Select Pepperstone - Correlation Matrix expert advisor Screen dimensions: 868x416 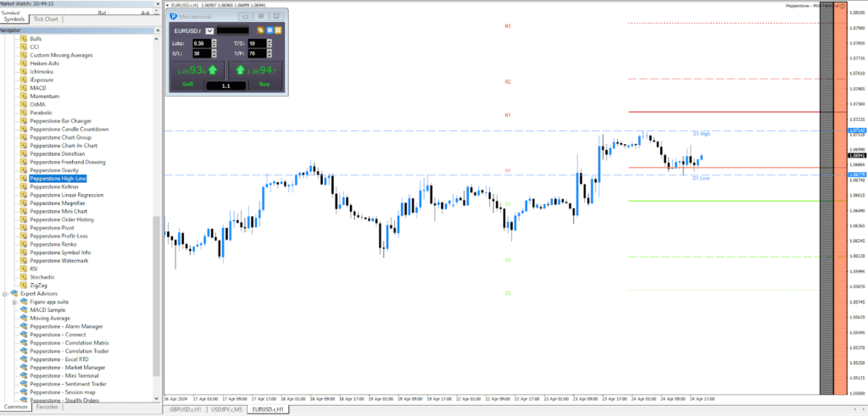pyautogui.click(x=70, y=343)
